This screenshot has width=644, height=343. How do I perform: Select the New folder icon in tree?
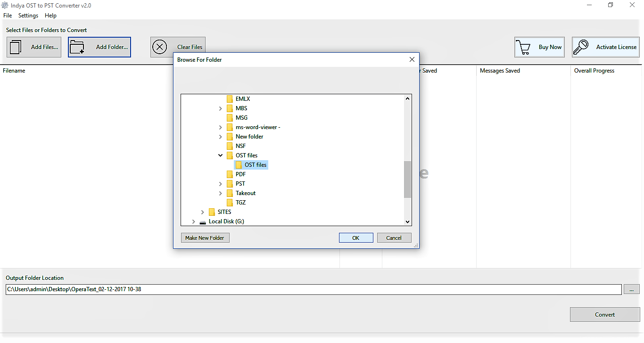[x=230, y=137]
